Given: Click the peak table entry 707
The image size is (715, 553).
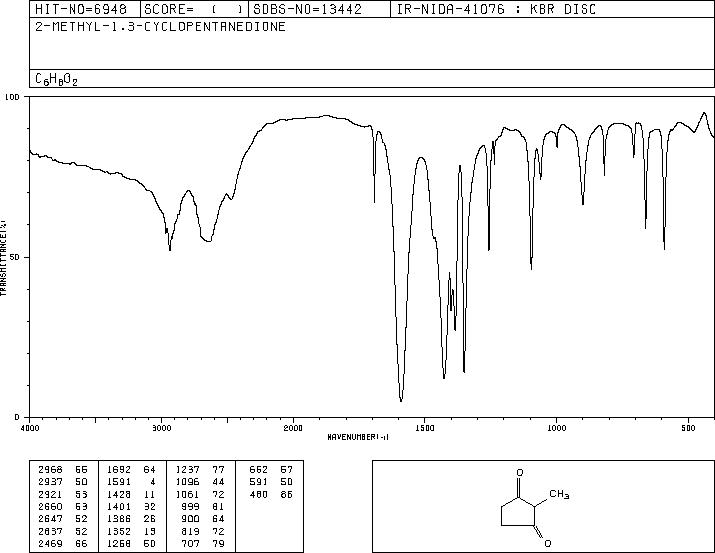Looking at the screenshot, I should (x=190, y=543).
